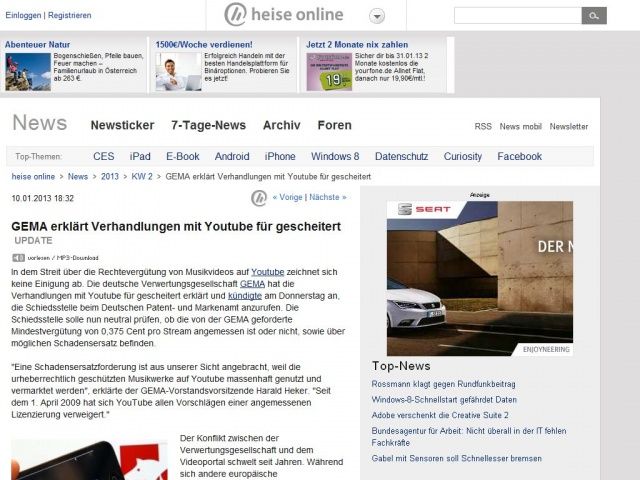Open the 7-Tage-News tab
The image size is (640, 480).
(x=209, y=125)
